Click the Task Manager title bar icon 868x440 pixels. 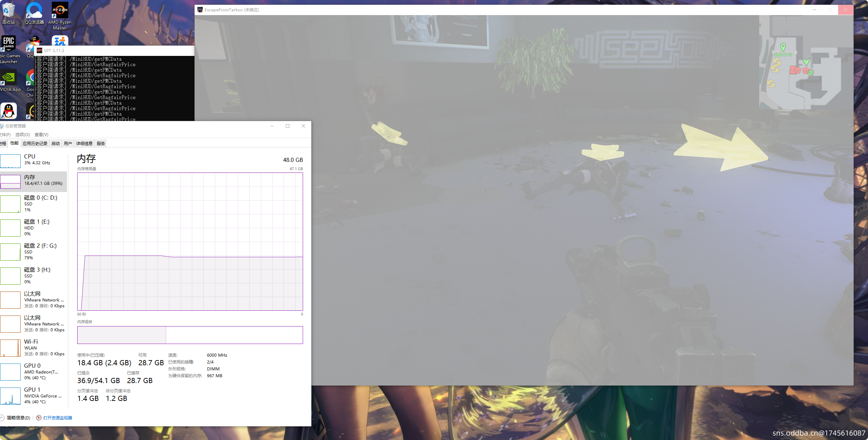pos(2,126)
